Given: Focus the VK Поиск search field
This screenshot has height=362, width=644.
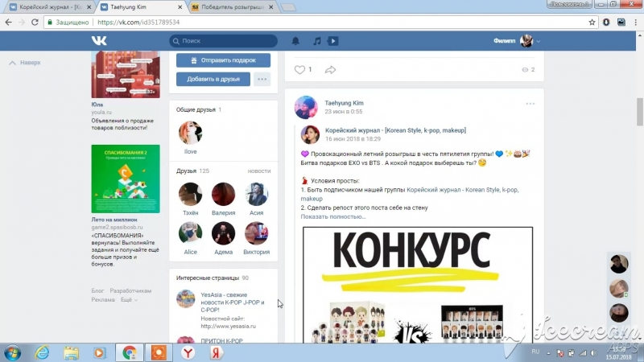Looking at the screenshot, I should (x=224, y=41).
